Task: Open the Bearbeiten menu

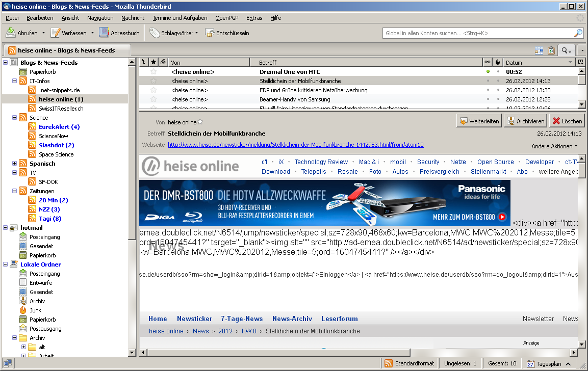Action: tap(40, 18)
